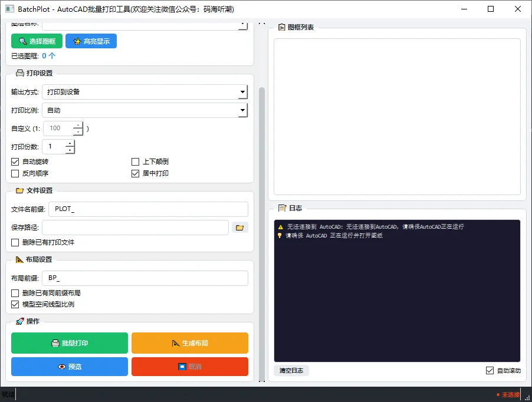Click the printer icon beside 打印设置 heading
Viewport: 532px width, 402px height.
tap(20, 73)
